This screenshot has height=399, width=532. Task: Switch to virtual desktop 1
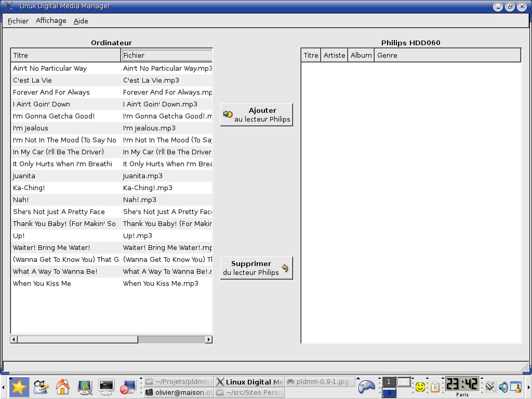[389, 382]
